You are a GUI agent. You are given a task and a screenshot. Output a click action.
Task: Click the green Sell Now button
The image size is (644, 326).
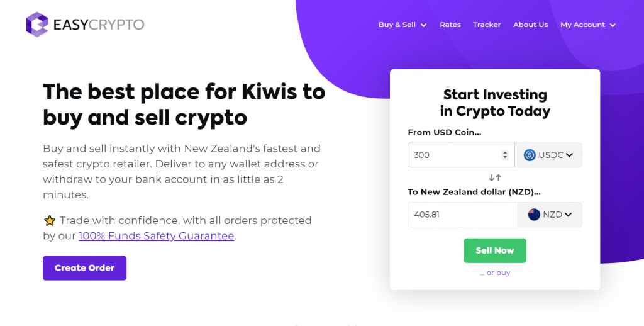pos(495,250)
